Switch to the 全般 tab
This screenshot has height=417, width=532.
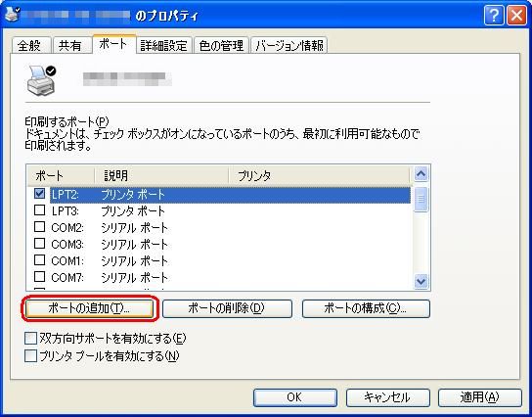(30, 45)
